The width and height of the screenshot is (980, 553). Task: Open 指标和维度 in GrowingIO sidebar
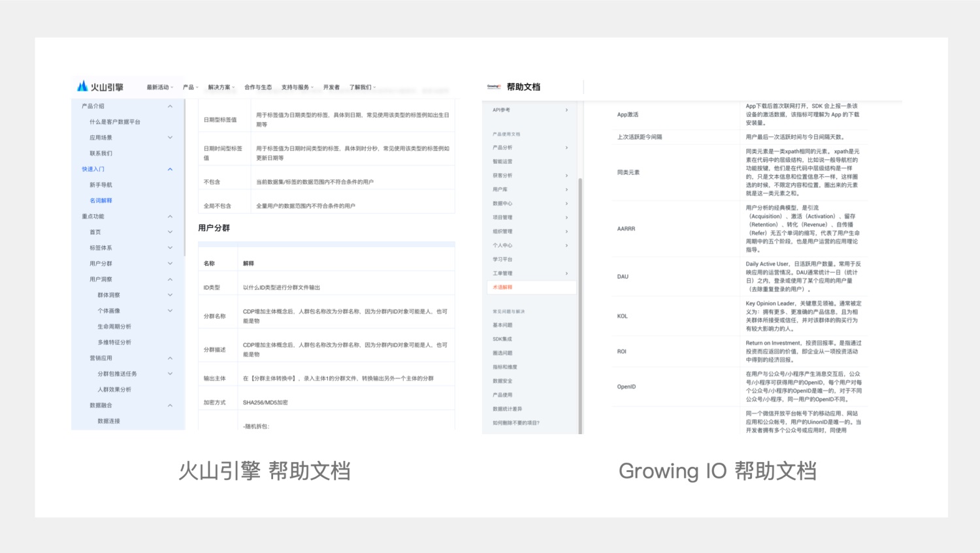coord(505,367)
